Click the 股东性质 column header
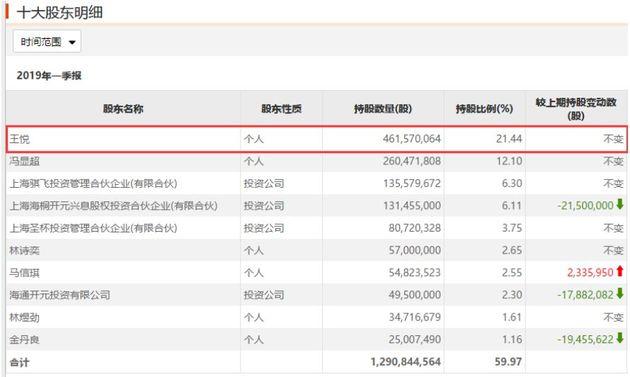The height and width of the screenshot is (377, 630). click(x=281, y=109)
